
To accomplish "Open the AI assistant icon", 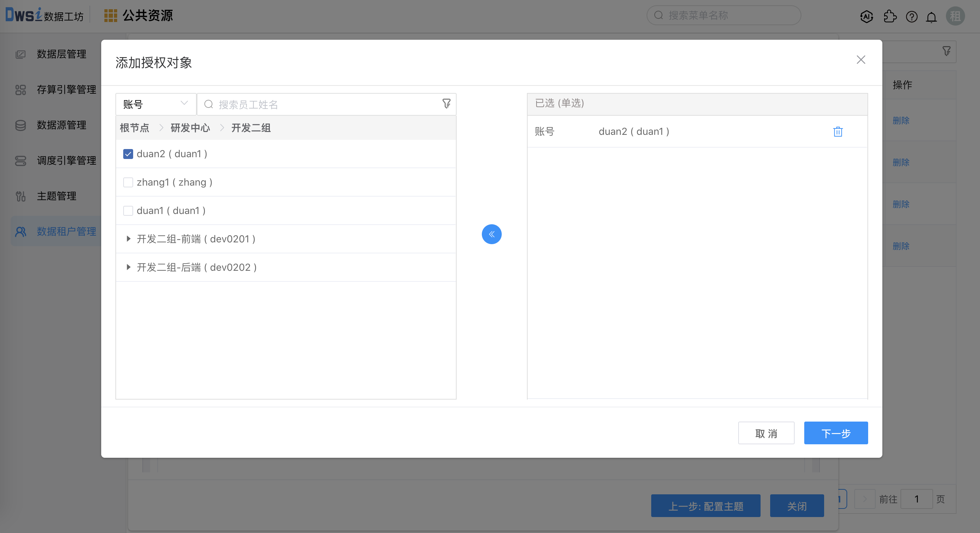I will coord(866,17).
